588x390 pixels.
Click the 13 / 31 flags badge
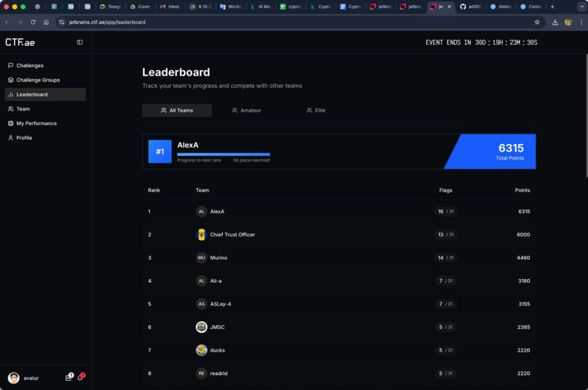(x=446, y=235)
